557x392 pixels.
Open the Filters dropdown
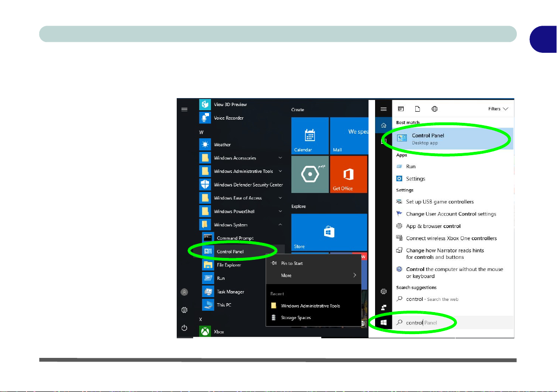click(498, 109)
